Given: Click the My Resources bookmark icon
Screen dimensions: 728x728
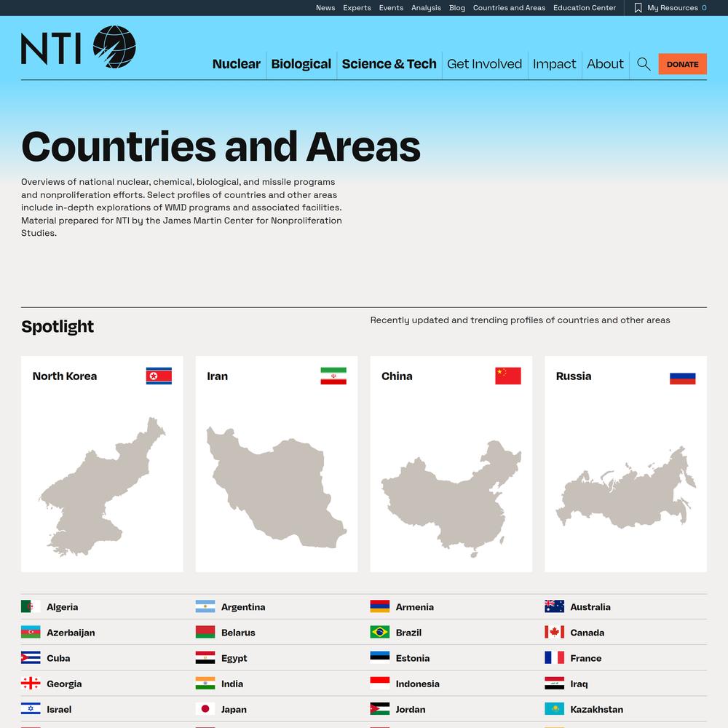Looking at the screenshot, I should pos(638,8).
